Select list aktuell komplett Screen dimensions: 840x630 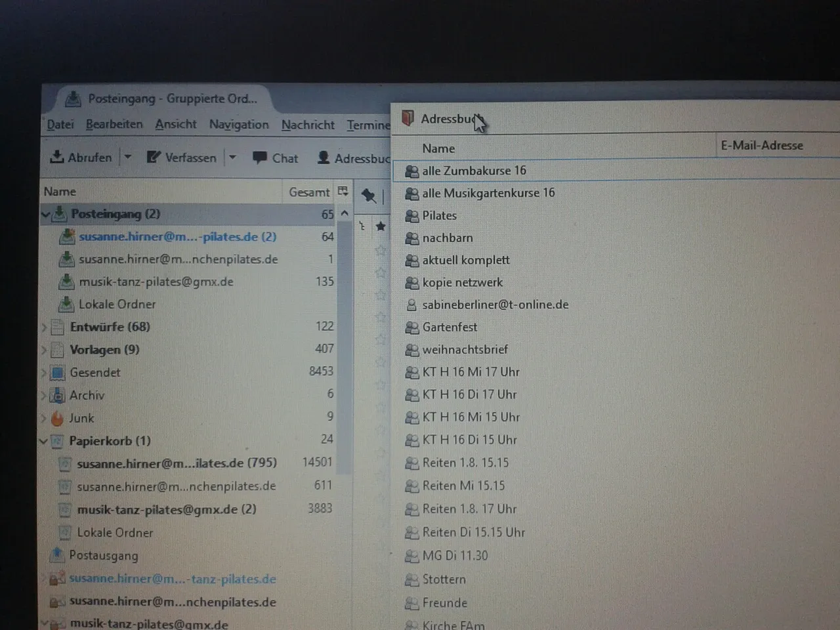click(466, 260)
